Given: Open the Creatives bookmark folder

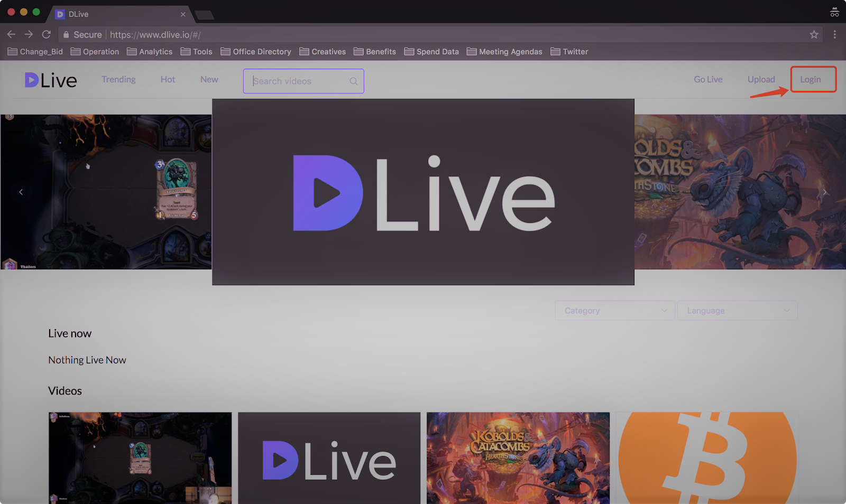Looking at the screenshot, I should [323, 52].
